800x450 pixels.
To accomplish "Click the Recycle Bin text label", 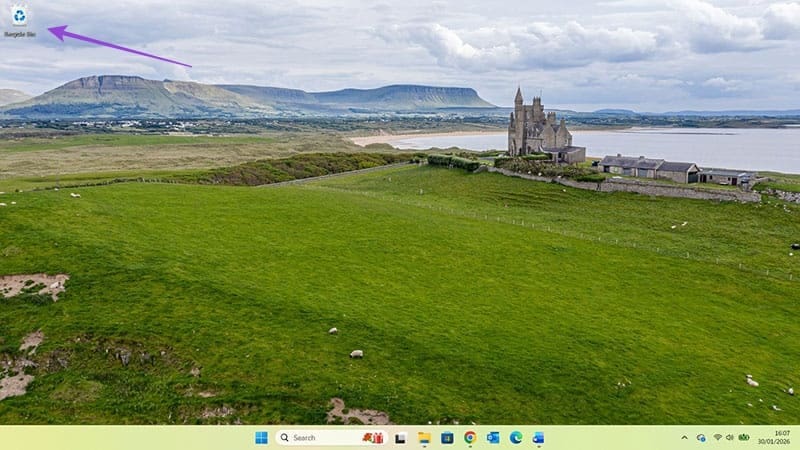I will [19, 34].
